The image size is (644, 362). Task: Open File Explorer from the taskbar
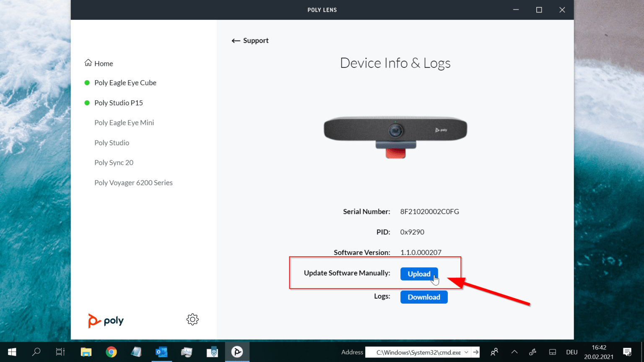(86, 352)
